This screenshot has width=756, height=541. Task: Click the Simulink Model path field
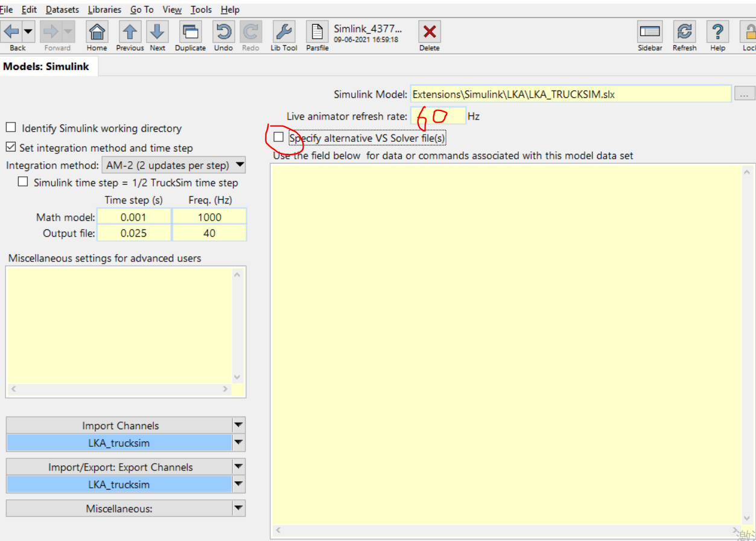(x=571, y=94)
